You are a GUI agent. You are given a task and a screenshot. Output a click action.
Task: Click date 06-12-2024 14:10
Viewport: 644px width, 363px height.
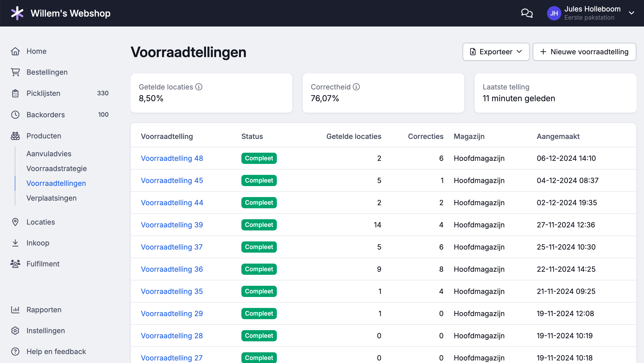pos(566,158)
